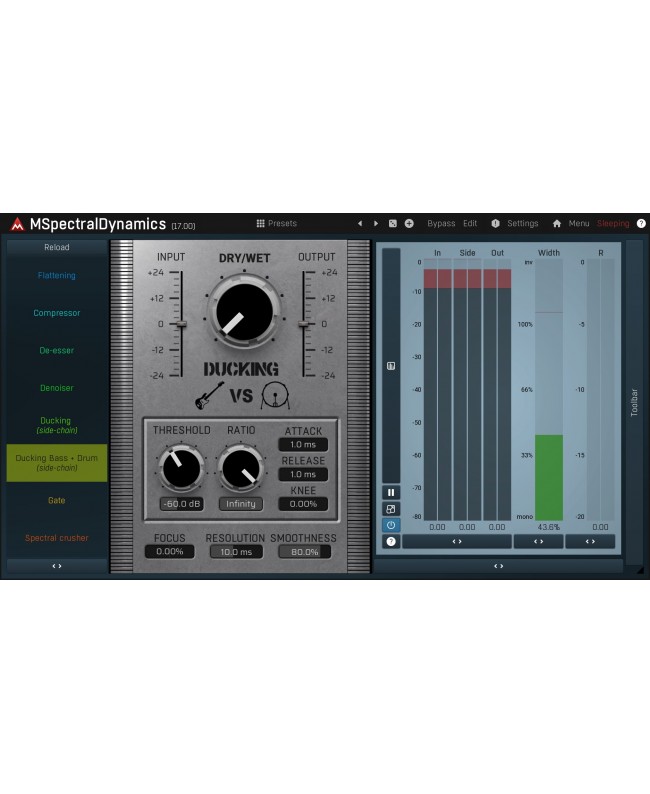Click the resize corner grip
The height and width of the screenshot is (794, 650).
pyautogui.click(x=640, y=570)
